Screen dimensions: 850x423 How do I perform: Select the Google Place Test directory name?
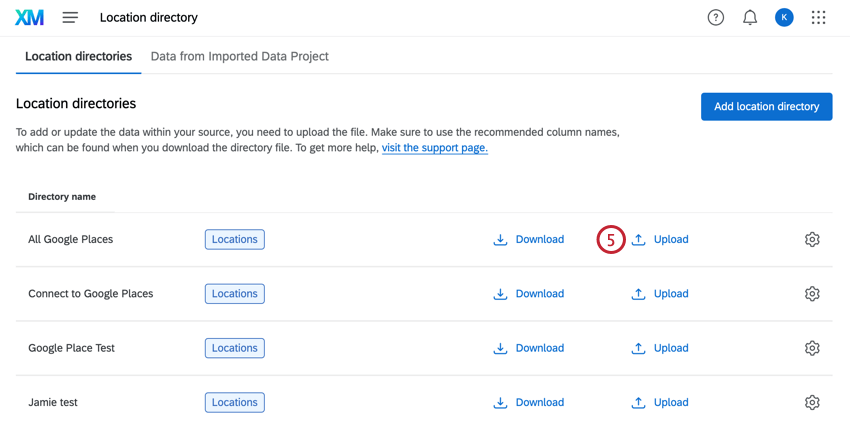[x=72, y=348]
